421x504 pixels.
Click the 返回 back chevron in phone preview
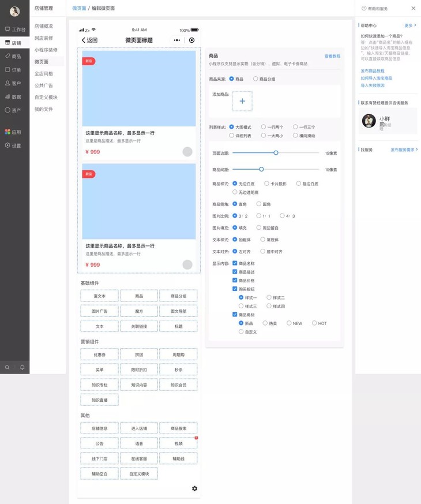tap(84, 40)
